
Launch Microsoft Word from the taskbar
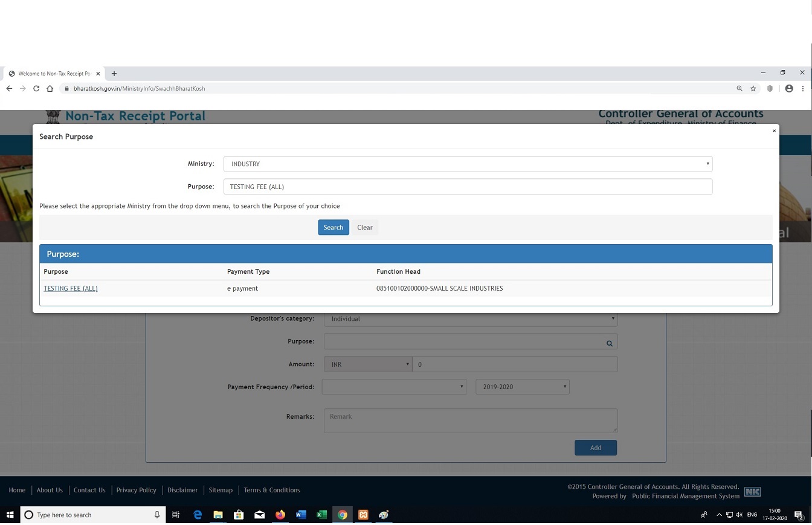point(301,515)
